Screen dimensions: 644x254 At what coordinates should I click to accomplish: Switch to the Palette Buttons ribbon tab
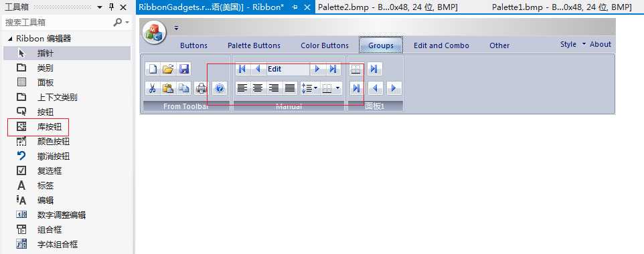point(254,45)
